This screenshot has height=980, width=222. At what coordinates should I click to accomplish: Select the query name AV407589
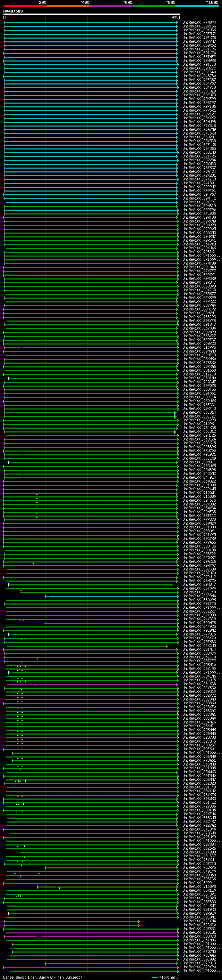(x=13, y=11)
